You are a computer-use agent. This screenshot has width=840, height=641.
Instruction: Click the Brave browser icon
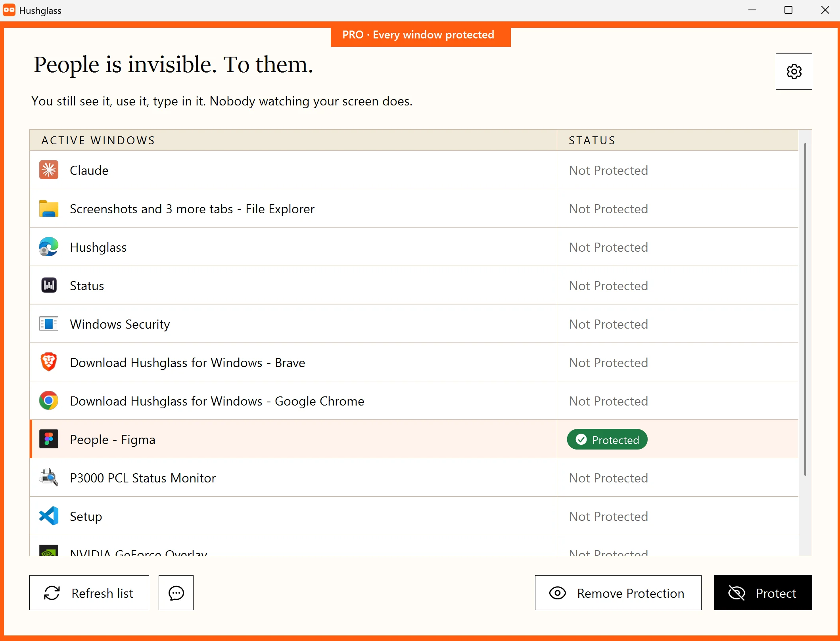coord(49,362)
